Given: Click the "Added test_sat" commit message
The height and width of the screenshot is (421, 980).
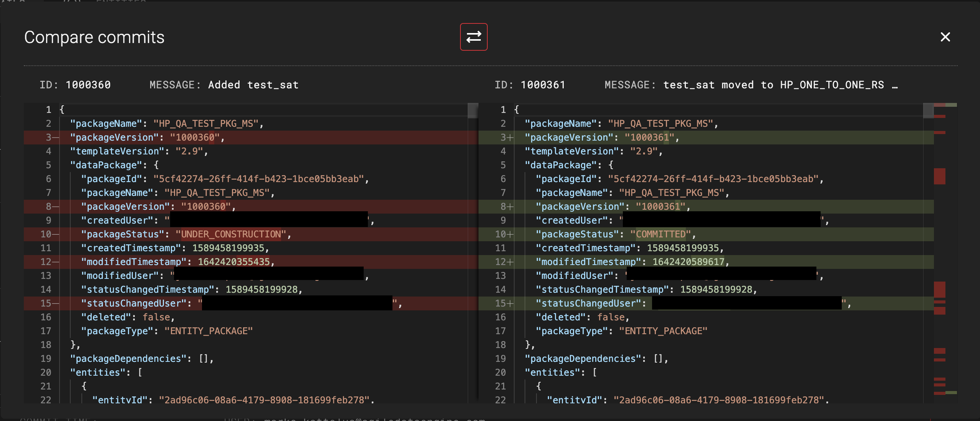Looking at the screenshot, I should coord(253,85).
